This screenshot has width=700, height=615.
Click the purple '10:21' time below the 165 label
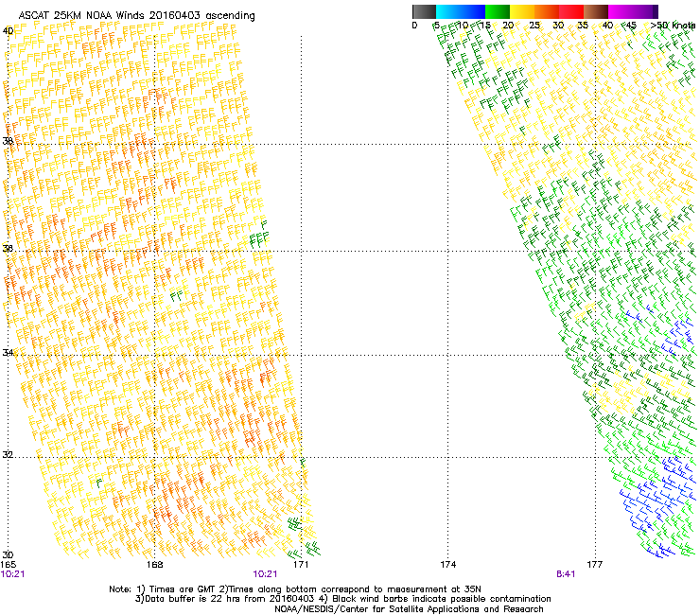12,574
